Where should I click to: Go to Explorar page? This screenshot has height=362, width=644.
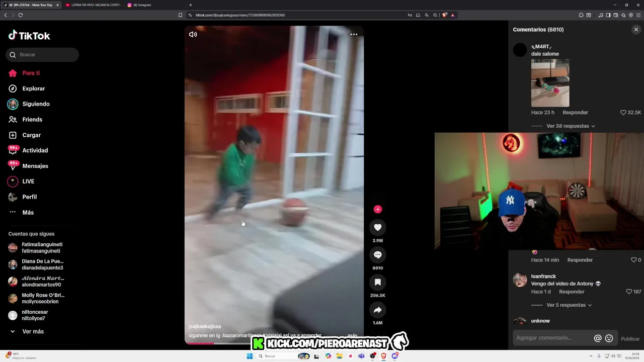click(x=27, y=88)
